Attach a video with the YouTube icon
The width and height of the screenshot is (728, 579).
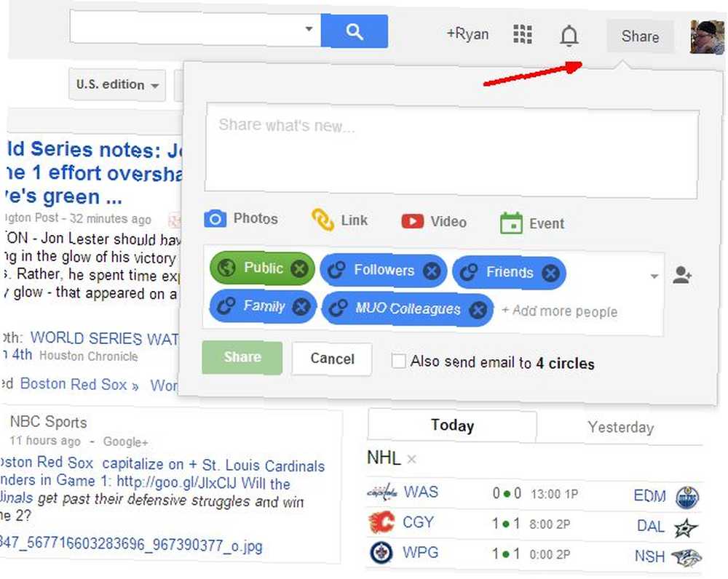pos(412,221)
